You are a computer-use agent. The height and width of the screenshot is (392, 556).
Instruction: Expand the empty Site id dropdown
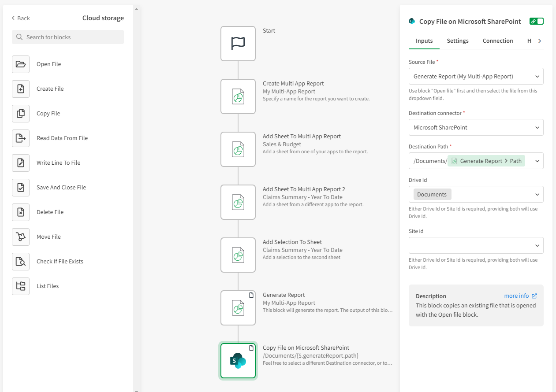tap(476, 245)
